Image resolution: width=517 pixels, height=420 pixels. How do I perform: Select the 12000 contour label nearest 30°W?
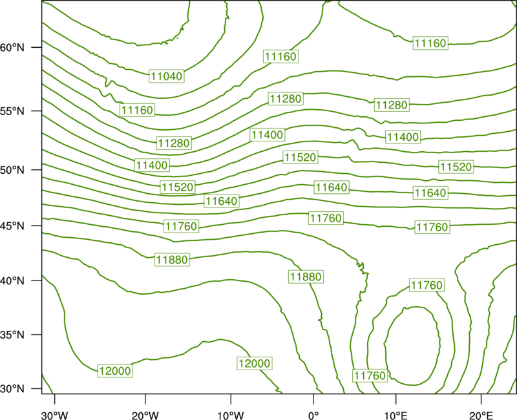115,371
